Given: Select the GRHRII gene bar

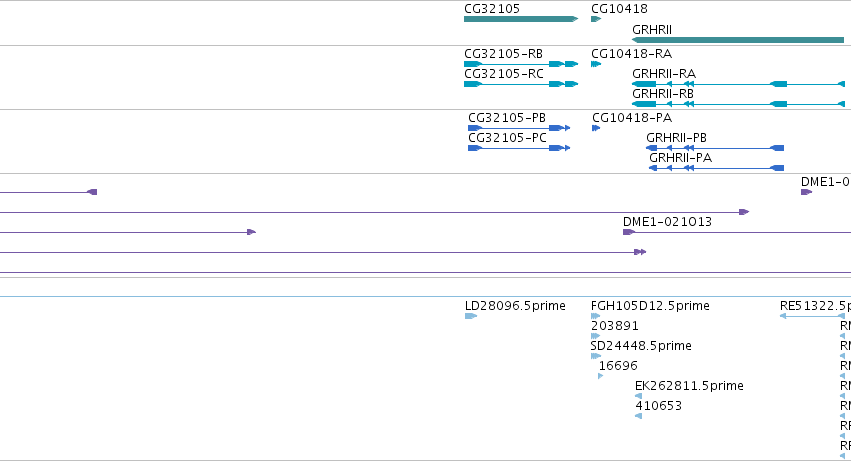Looking at the screenshot, I should [x=738, y=40].
